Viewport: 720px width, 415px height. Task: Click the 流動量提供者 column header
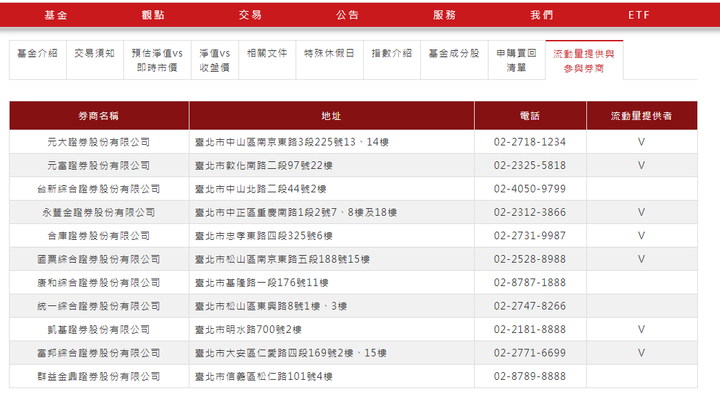[x=641, y=116]
